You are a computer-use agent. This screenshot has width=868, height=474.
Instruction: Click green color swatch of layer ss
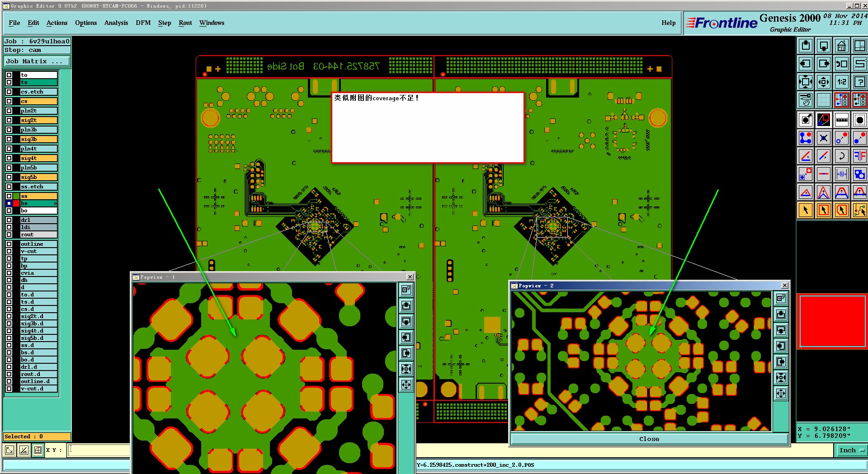point(16,196)
